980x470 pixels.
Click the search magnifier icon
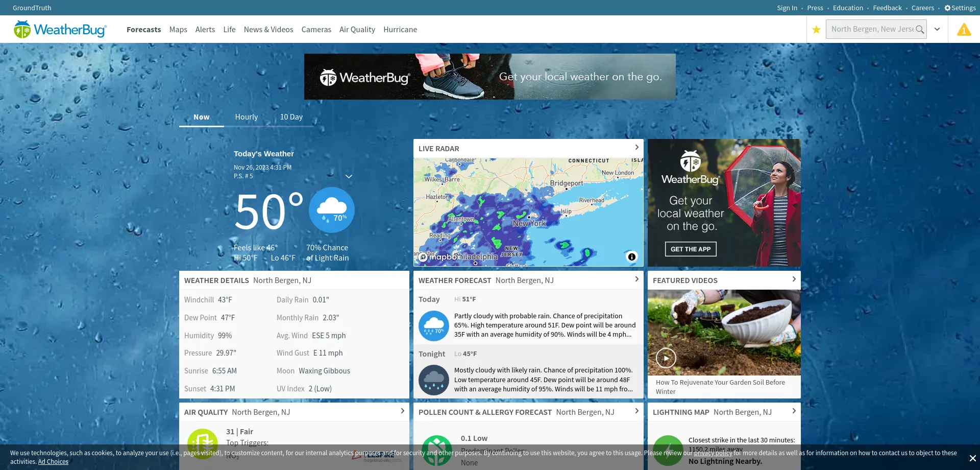[919, 29]
